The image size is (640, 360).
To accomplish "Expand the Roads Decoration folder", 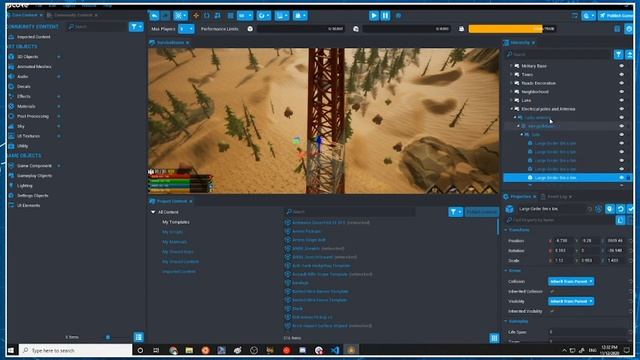I will [x=511, y=83].
